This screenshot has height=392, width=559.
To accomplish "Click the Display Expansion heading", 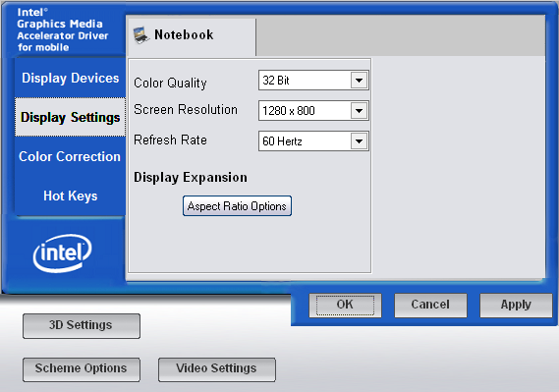I will [x=191, y=178].
